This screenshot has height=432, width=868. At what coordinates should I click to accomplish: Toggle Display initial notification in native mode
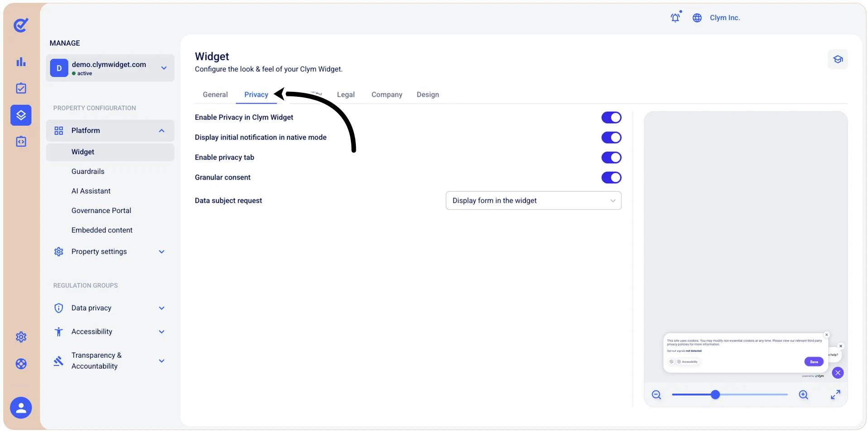611,138
